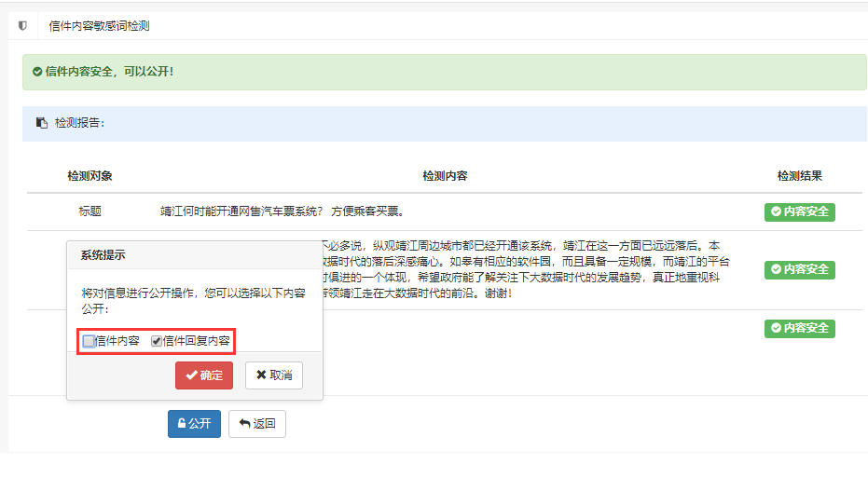Screen dimensions: 868x491
Task: Click the 系统提示 dialog title bar
Action: pyautogui.click(x=195, y=255)
